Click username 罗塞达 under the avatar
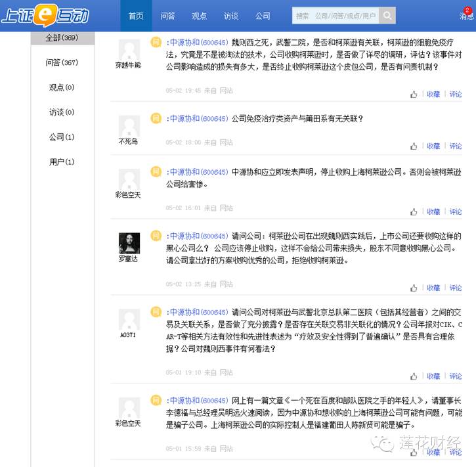The image size is (476, 467). point(128,259)
